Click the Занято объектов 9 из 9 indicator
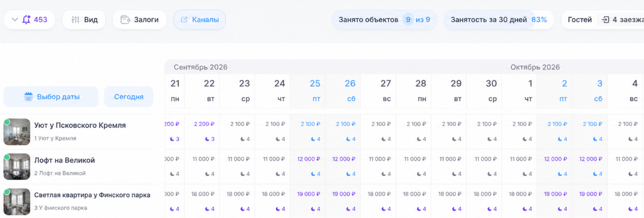The width and height of the screenshot is (644, 218). (x=384, y=19)
